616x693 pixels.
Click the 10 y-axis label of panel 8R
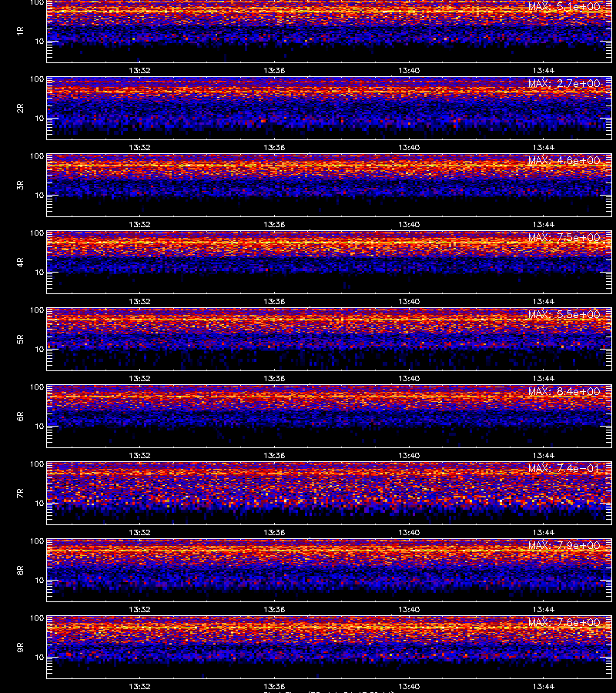(x=39, y=580)
